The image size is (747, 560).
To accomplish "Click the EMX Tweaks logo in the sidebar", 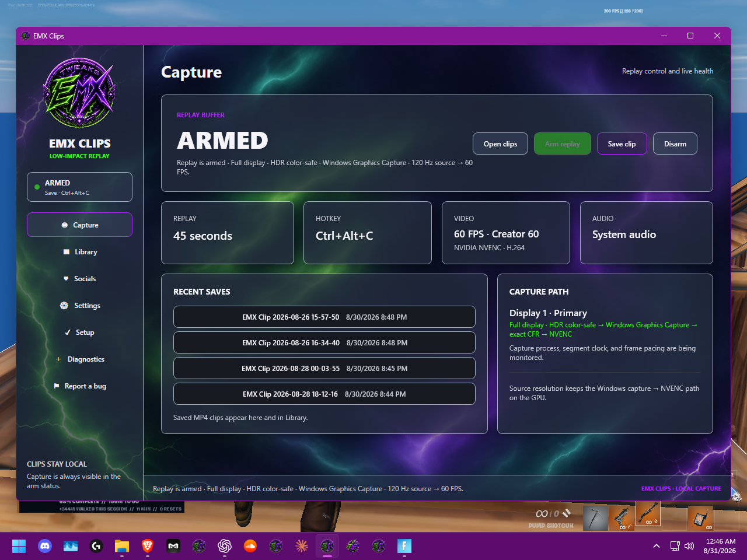I will (x=79, y=93).
